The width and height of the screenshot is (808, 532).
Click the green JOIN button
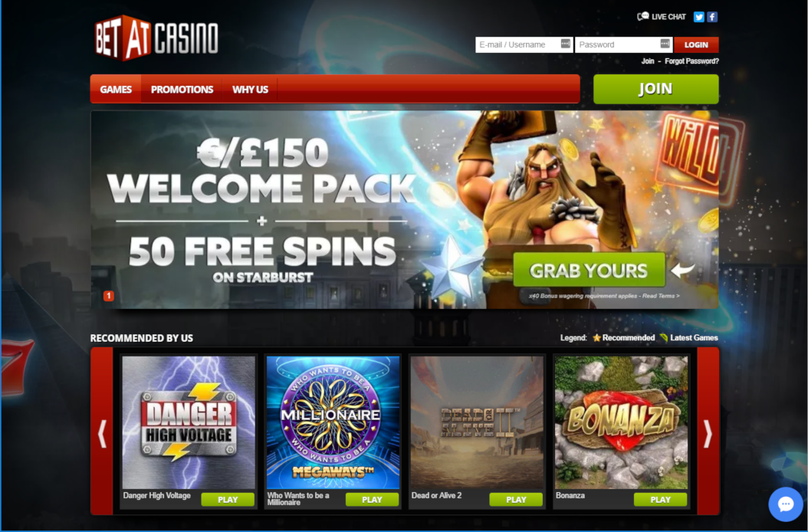(656, 89)
